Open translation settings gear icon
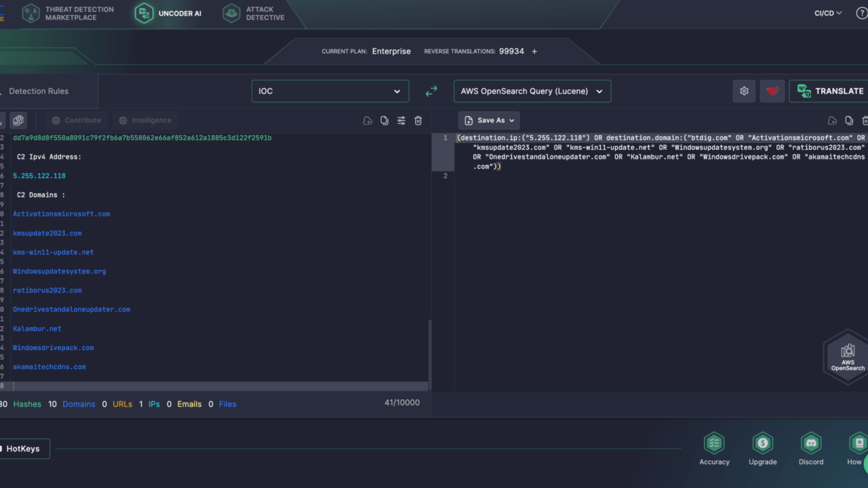The image size is (868, 488). (x=744, y=91)
